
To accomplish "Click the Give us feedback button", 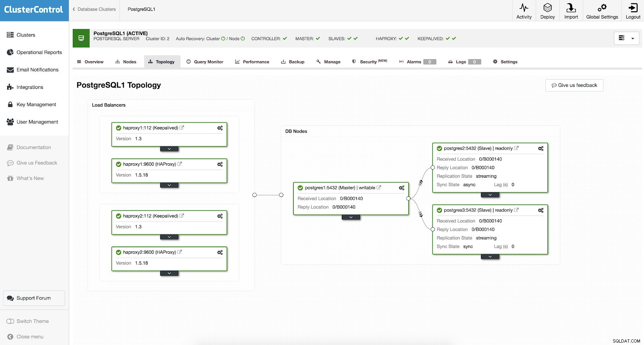I will [574, 85].
